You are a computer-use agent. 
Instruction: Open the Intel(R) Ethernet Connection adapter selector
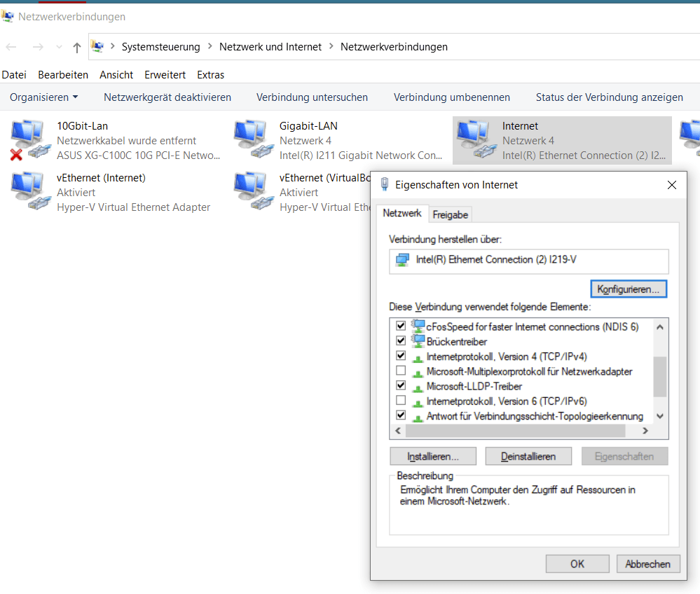(530, 261)
